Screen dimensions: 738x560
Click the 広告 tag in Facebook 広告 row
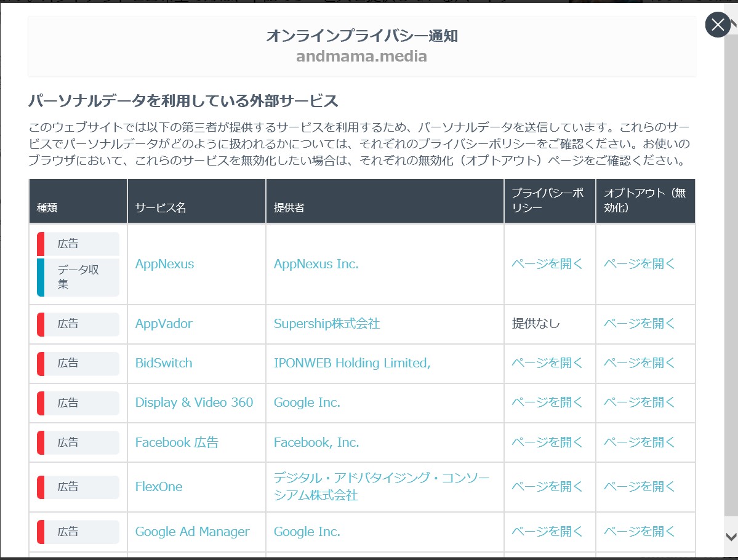click(78, 443)
